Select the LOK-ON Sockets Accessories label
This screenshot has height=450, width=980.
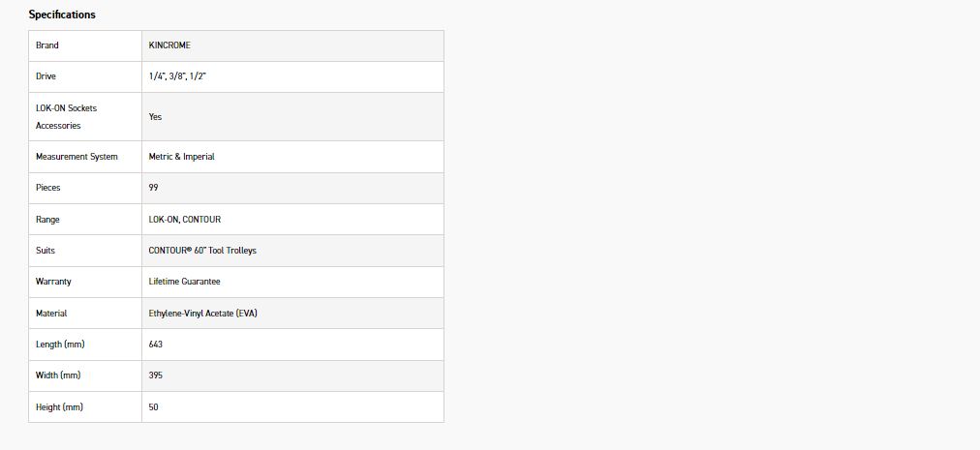(66, 116)
